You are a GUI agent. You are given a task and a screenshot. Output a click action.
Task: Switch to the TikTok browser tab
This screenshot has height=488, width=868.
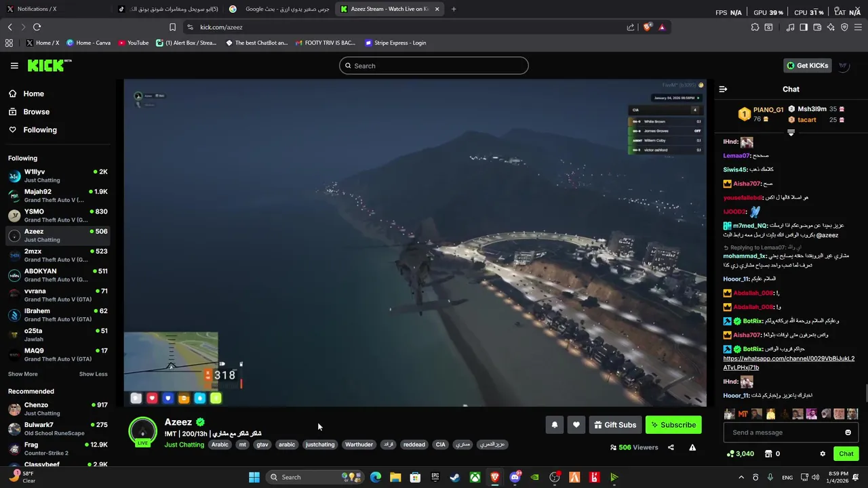click(x=167, y=9)
